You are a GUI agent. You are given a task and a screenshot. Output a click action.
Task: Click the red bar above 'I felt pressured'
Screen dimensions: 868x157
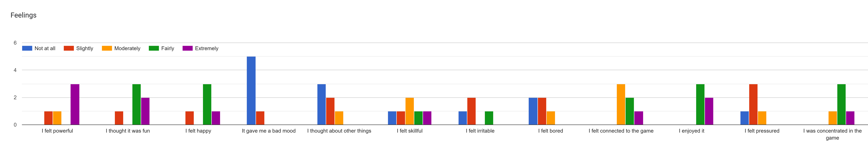pyautogui.click(x=753, y=104)
